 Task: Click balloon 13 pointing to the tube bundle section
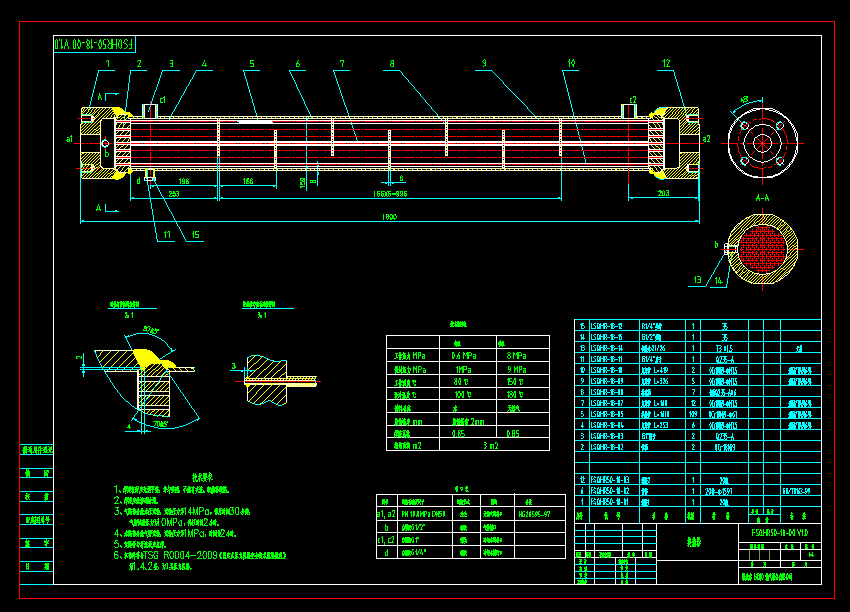pyautogui.click(x=697, y=280)
